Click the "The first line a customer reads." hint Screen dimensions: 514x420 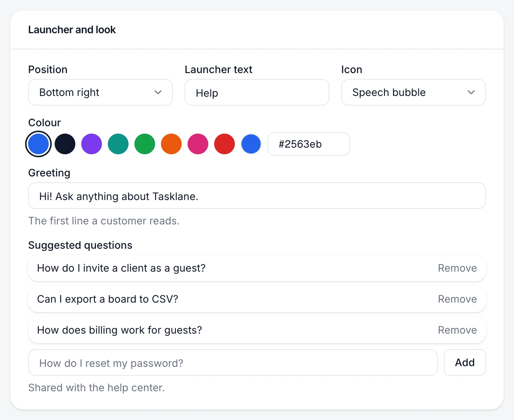(104, 221)
